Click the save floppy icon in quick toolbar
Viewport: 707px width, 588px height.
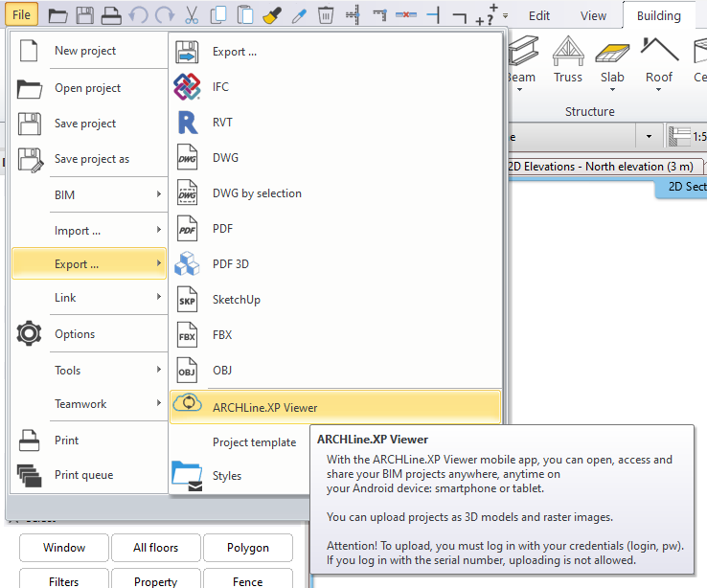coord(84,15)
